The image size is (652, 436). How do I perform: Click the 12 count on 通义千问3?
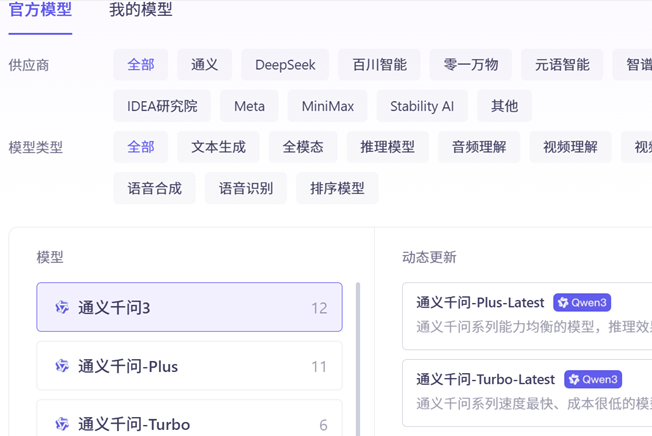pos(319,308)
